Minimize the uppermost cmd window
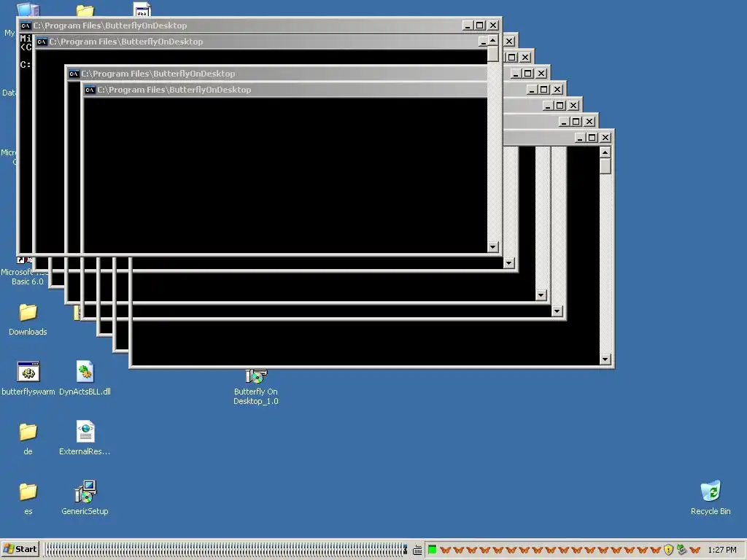The height and width of the screenshot is (560, 747). point(468,26)
